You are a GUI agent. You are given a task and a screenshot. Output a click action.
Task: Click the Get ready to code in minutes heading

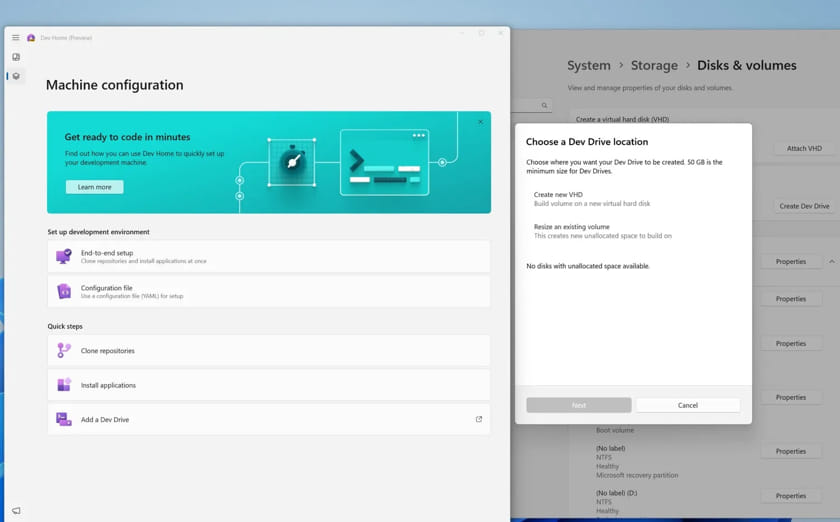point(128,137)
